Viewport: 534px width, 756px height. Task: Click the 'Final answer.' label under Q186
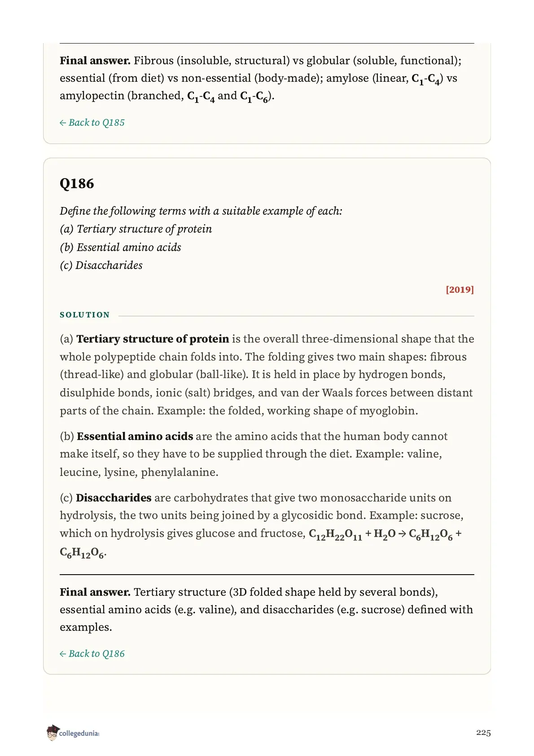coord(95,592)
